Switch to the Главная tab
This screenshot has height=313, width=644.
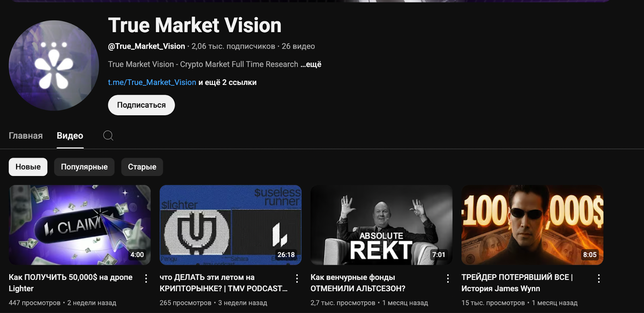(26, 136)
